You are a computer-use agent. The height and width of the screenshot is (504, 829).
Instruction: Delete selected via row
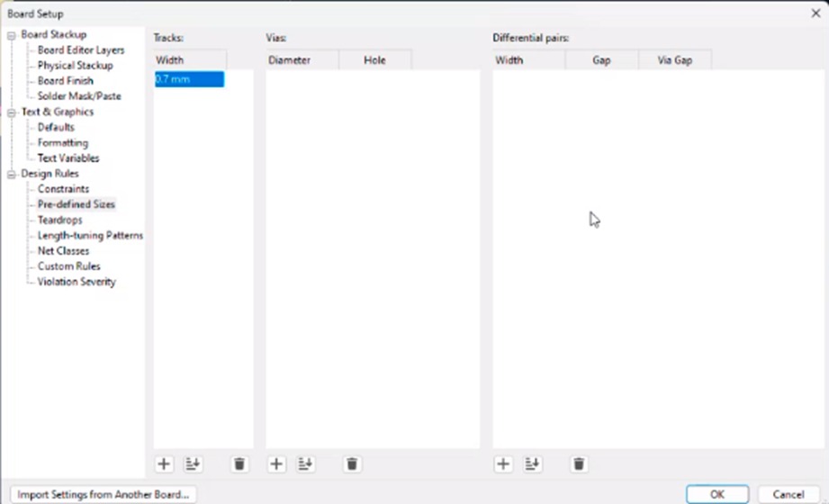tap(352, 463)
